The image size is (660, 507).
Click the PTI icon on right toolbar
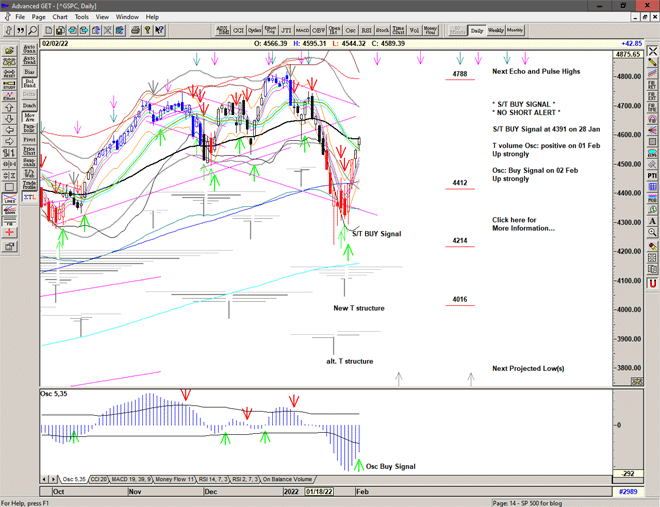(652, 175)
